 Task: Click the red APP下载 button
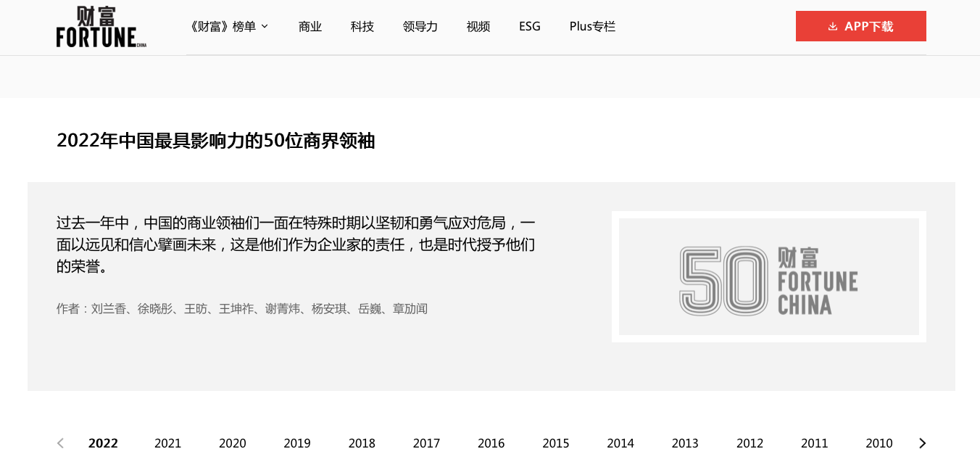(860, 26)
